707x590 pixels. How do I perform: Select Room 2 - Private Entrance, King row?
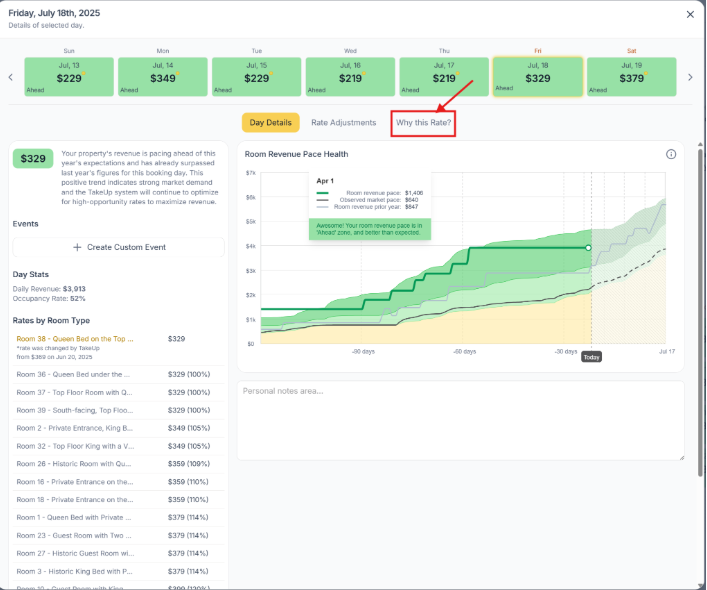pyautogui.click(x=119, y=428)
